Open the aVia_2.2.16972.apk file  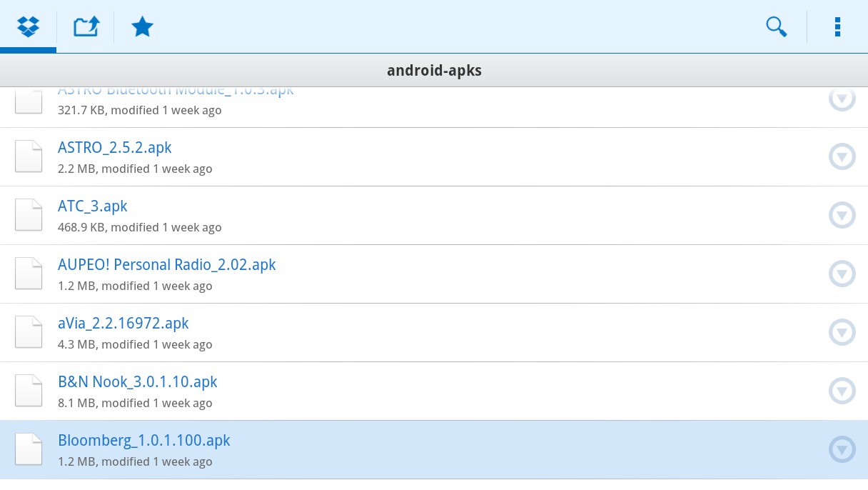tap(434, 333)
